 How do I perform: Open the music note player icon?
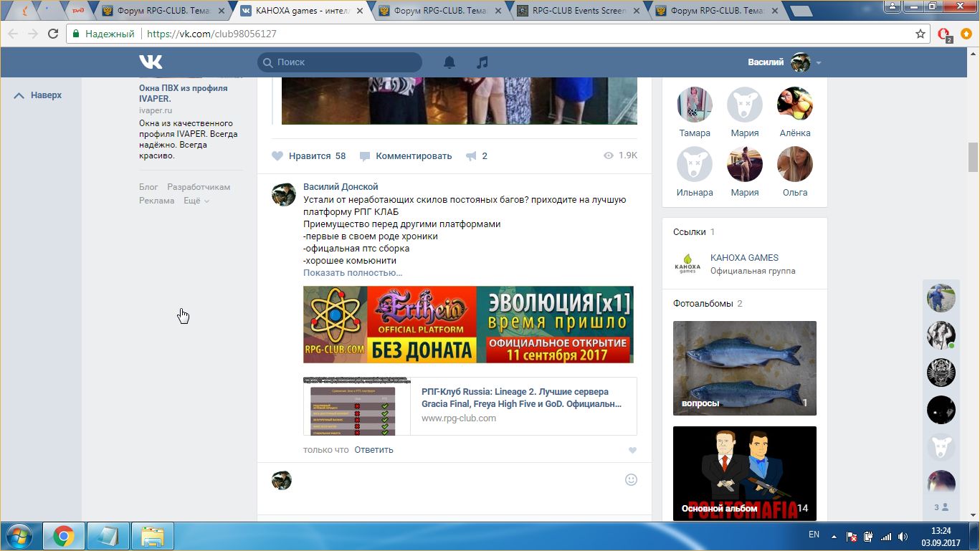482,62
